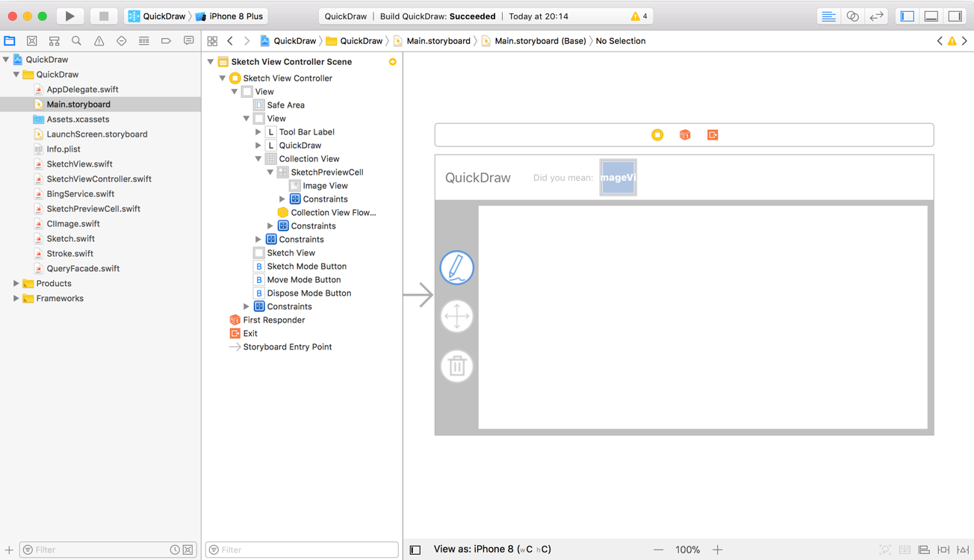This screenshot has width=974, height=560.
Task: Select the view controller icon in scene dock
Action: 657,135
